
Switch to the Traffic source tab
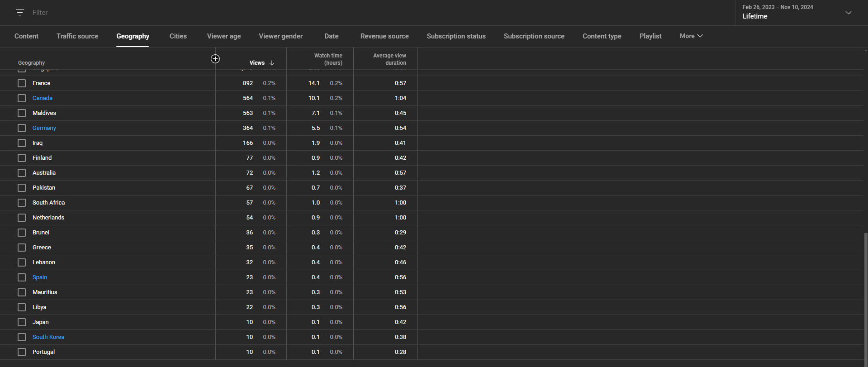click(x=77, y=36)
